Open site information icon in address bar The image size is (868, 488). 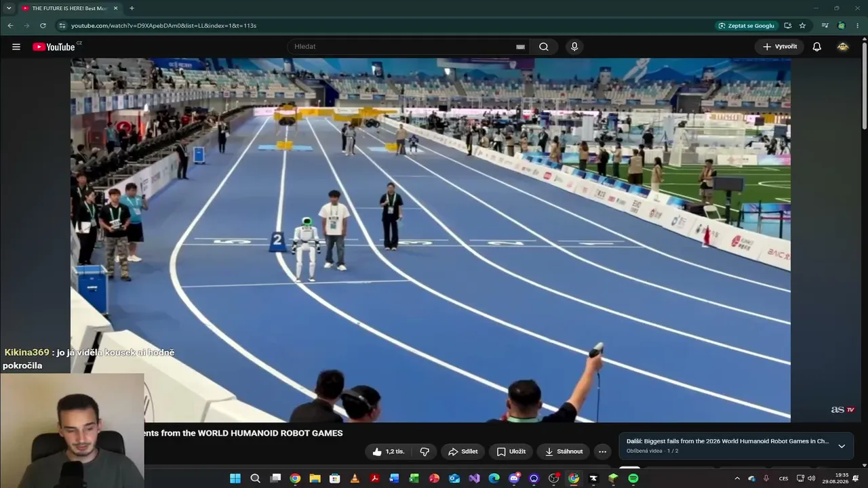pyautogui.click(x=62, y=26)
